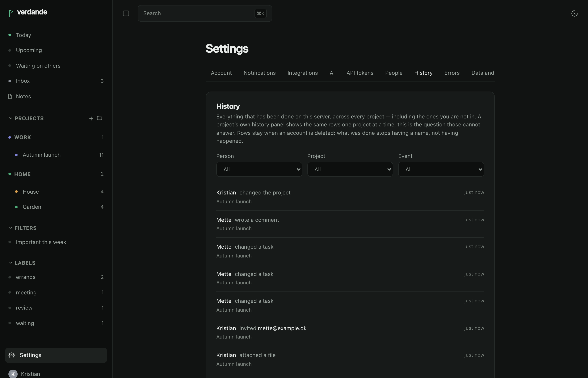Switch to the Account tab
Viewport: 588px width, 378px height.
tap(221, 73)
